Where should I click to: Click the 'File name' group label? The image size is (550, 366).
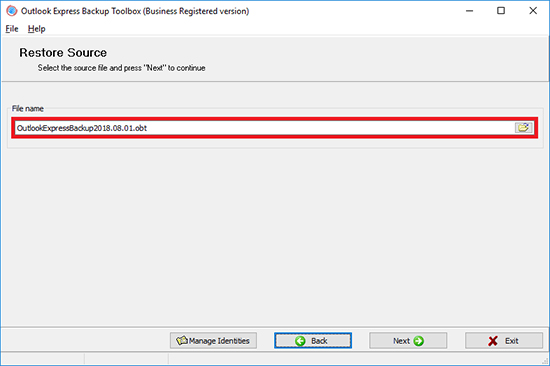(x=28, y=108)
